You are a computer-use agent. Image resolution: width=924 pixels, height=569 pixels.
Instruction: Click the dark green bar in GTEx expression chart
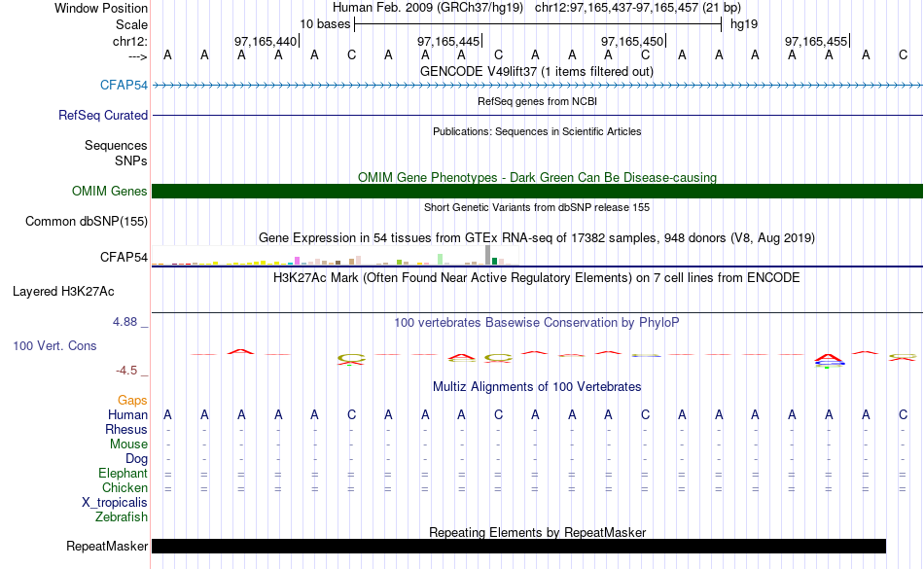494,262
